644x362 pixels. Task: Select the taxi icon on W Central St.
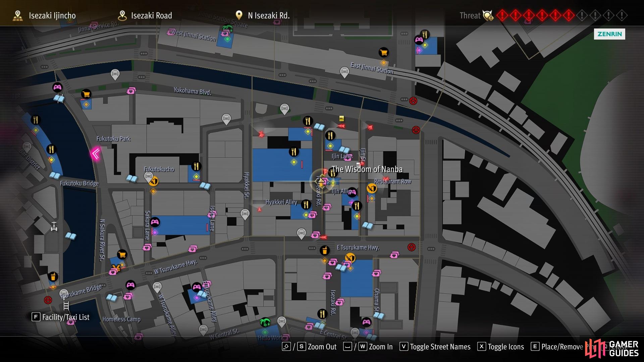pyautogui.click(x=203, y=330)
